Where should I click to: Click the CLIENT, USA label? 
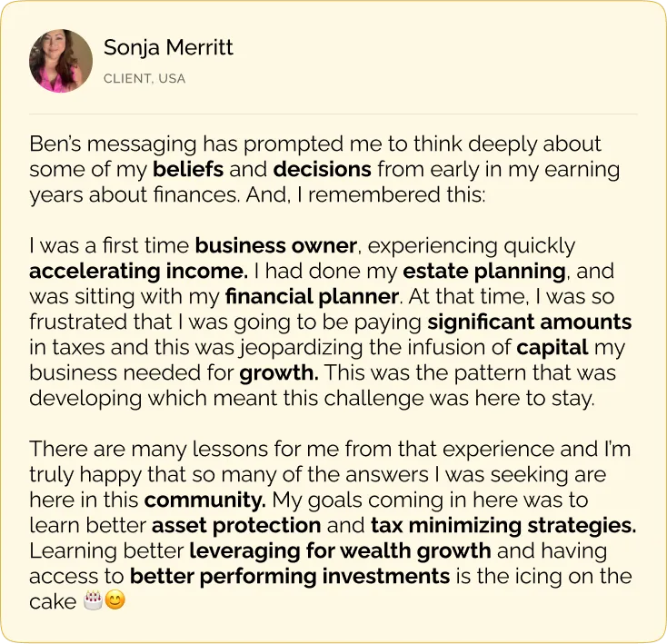[x=144, y=79]
